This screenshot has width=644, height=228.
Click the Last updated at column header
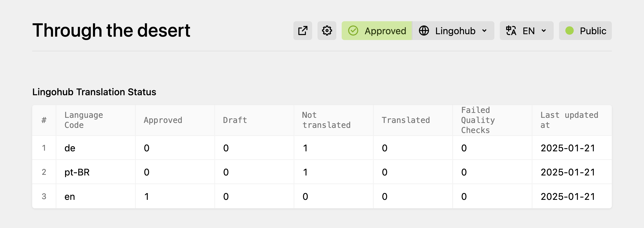coord(569,120)
